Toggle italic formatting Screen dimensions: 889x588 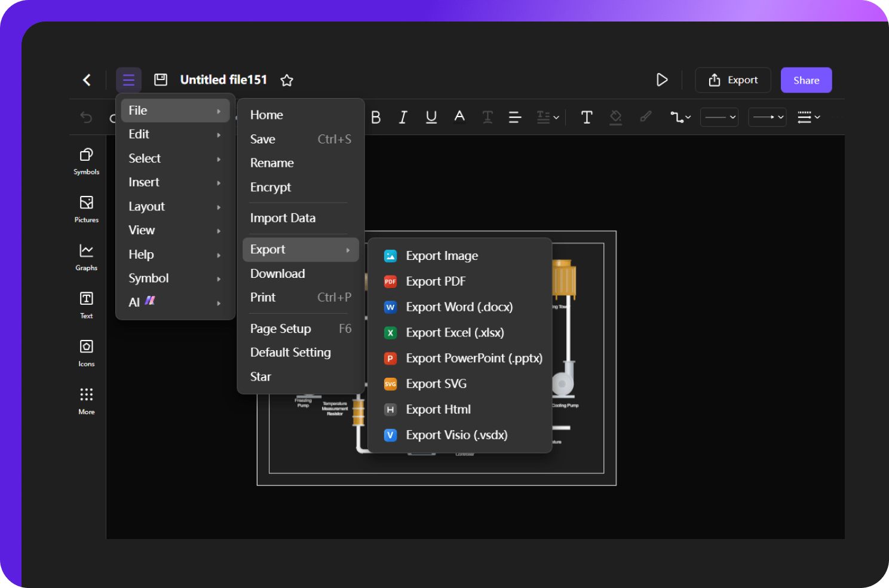(x=403, y=117)
